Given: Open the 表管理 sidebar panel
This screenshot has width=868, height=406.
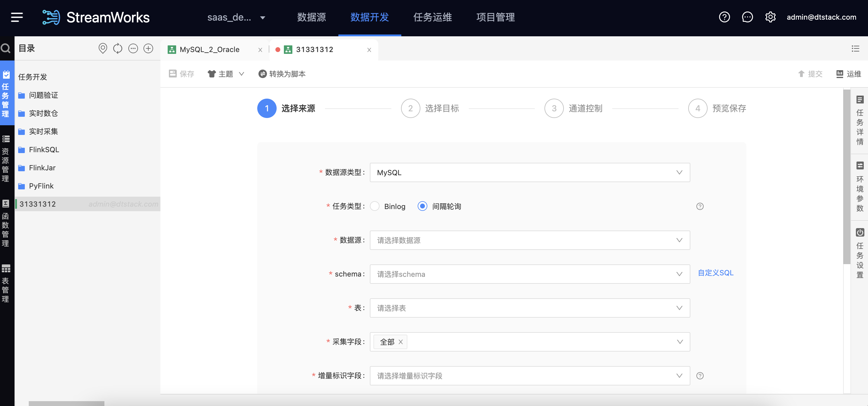Looking at the screenshot, I should pyautogui.click(x=6, y=283).
